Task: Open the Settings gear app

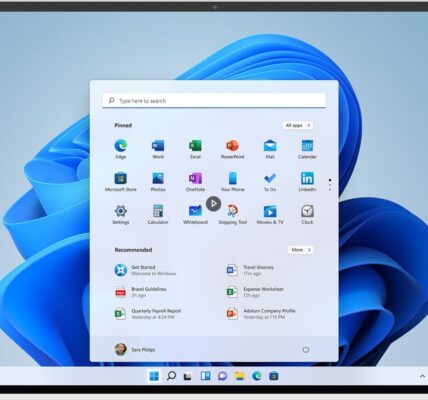Action: point(121,214)
